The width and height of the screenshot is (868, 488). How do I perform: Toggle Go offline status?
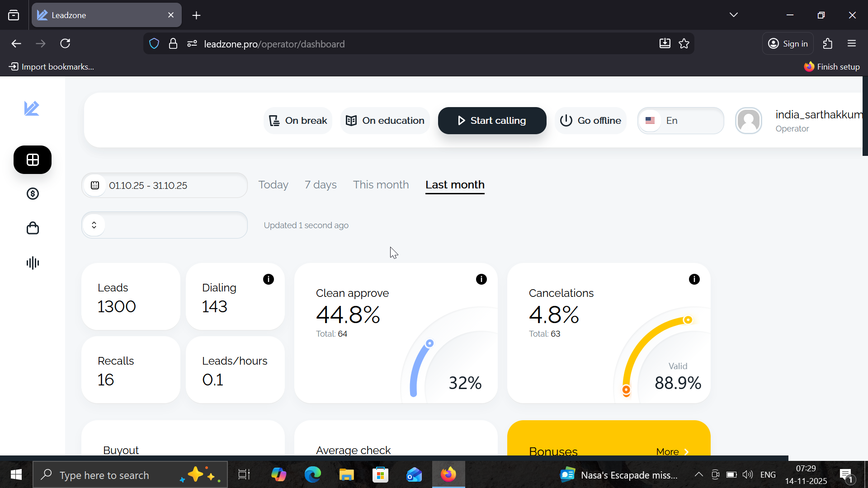point(590,121)
